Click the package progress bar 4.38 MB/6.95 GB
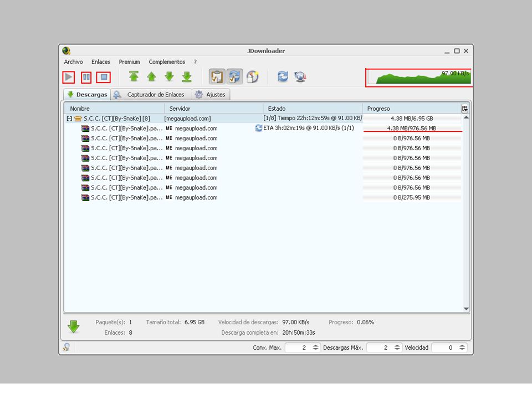The image size is (532, 399). pyautogui.click(x=412, y=119)
